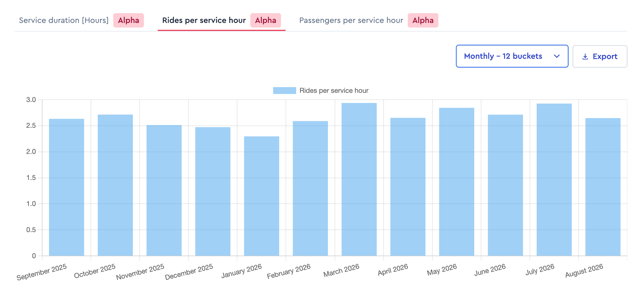Image resolution: width=644 pixels, height=298 pixels.
Task: Click the November 2025 bar
Action: [x=164, y=191]
